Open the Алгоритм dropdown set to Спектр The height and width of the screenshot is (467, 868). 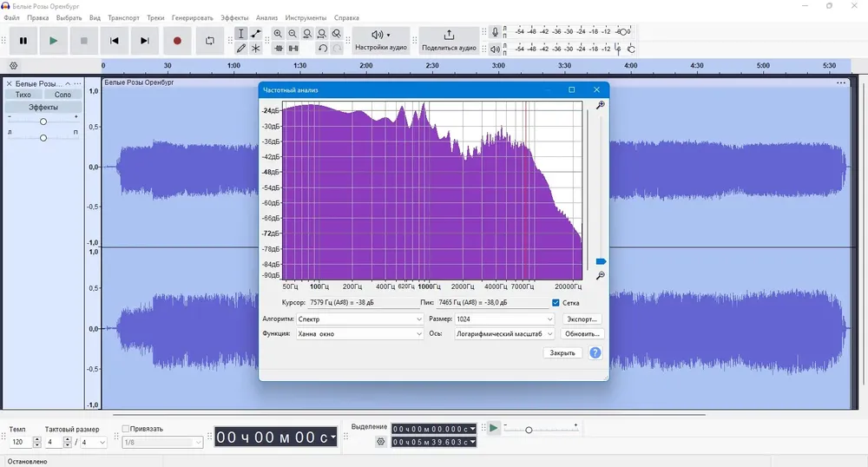click(x=360, y=319)
